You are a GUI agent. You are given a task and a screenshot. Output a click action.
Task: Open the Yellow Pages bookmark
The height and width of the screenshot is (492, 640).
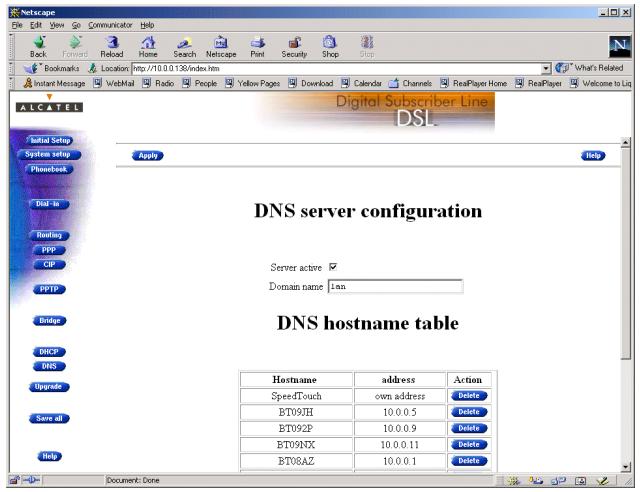tap(253, 83)
